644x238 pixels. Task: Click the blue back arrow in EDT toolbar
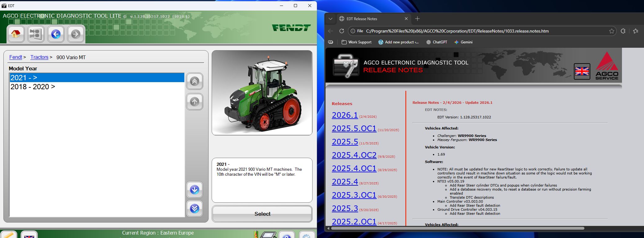tap(56, 34)
